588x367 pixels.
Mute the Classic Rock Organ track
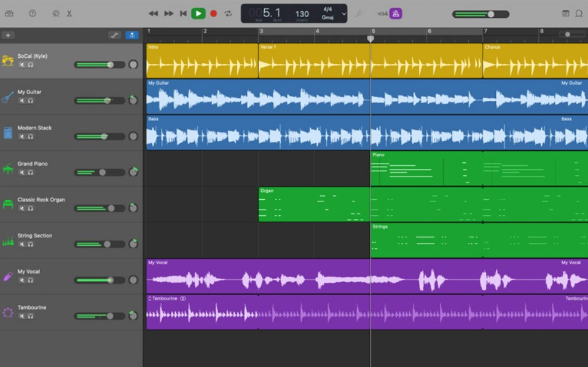[x=22, y=208]
